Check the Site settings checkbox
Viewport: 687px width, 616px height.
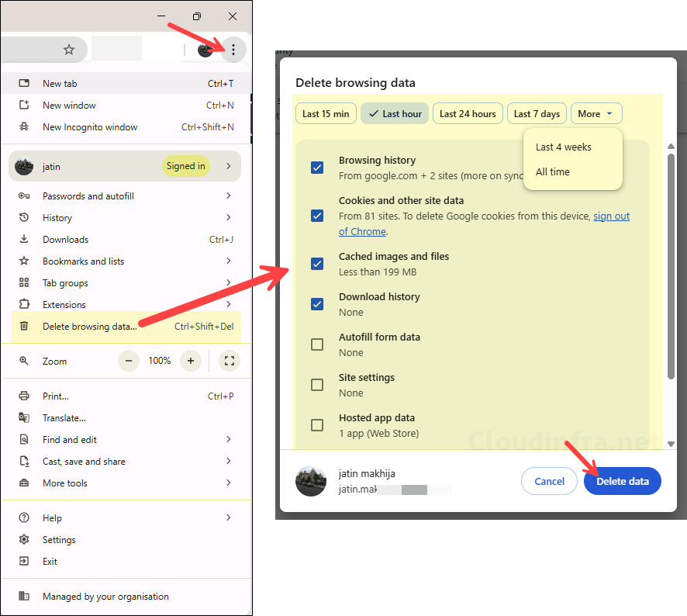coord(317,384)
